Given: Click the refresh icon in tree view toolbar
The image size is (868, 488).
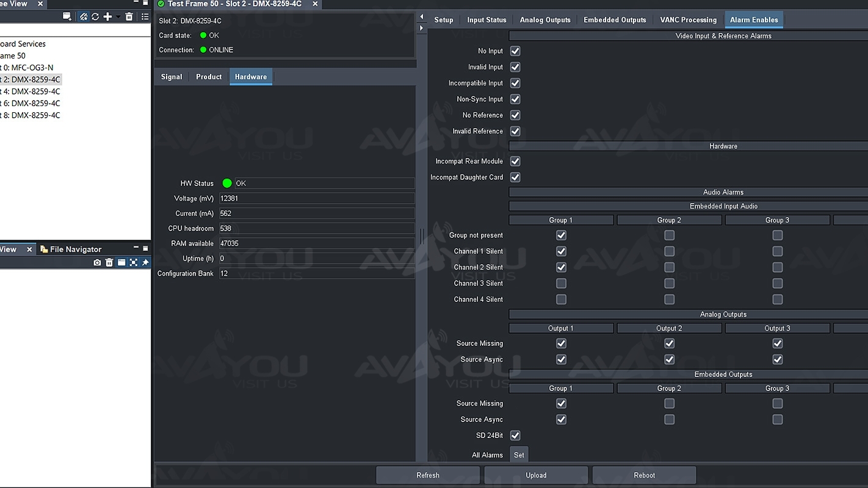Looking at the screenshot, I should (x=95, y=16).
